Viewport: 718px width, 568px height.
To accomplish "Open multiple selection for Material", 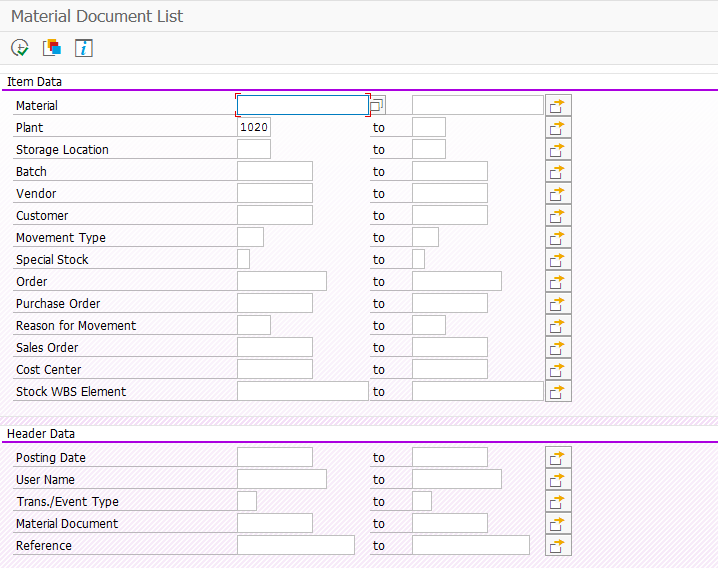I will 558,106.
